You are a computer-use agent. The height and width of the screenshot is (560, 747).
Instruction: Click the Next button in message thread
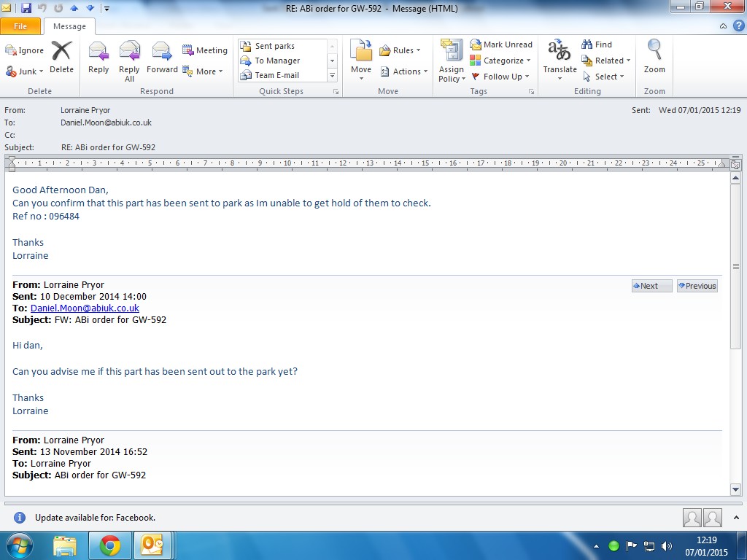[x=651, y=286]
